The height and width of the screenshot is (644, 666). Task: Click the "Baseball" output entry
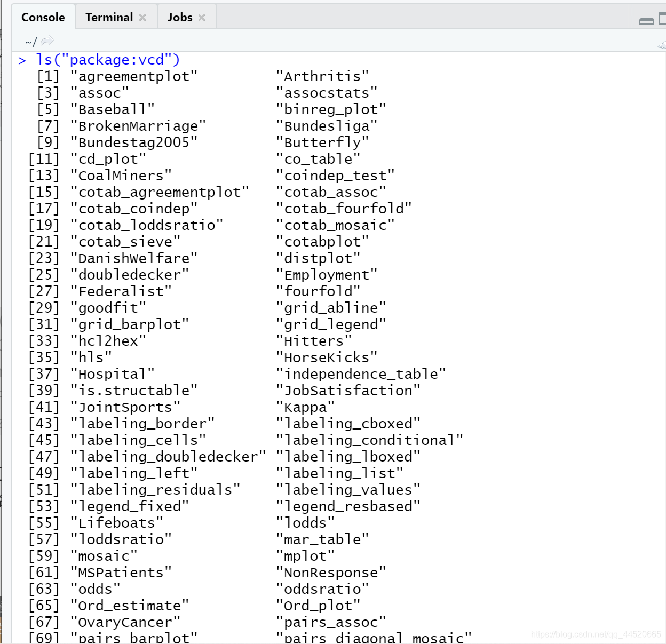(113, 109)
